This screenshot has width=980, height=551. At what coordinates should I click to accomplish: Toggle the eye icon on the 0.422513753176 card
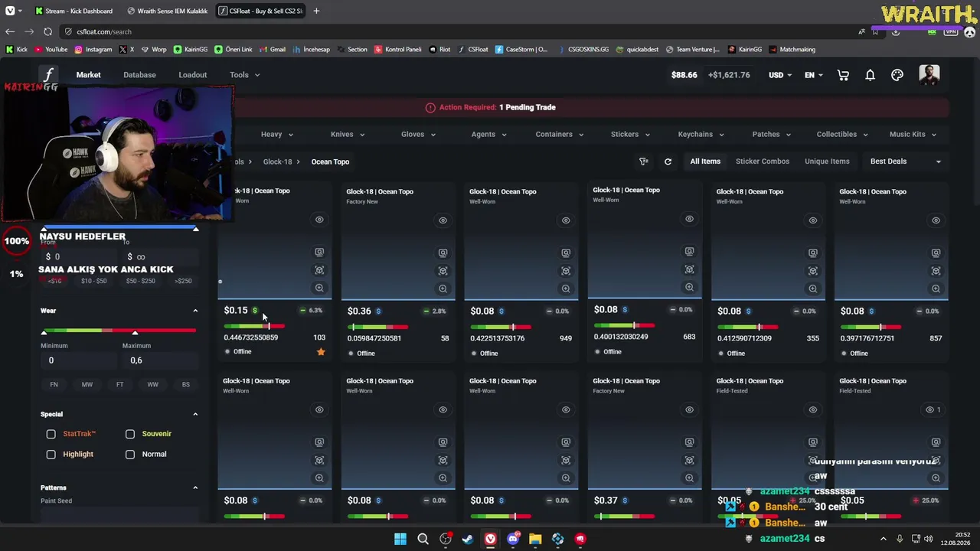coord(566,220)
